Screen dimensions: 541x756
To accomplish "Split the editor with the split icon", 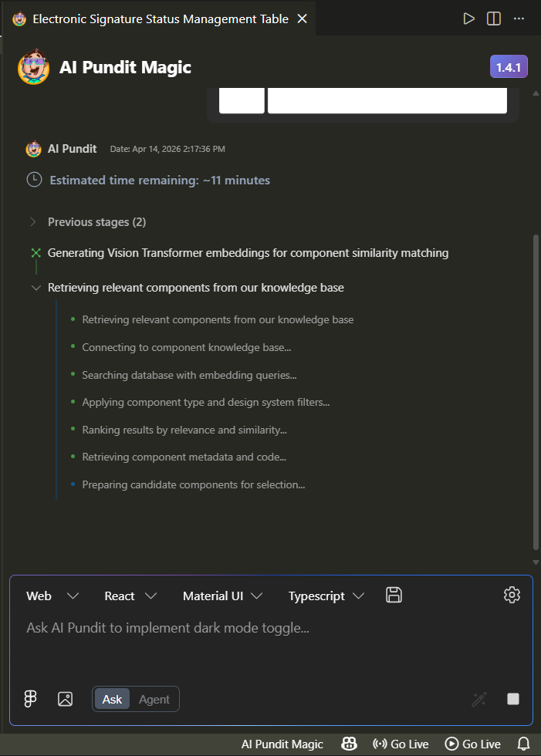I will click(494, 19).
